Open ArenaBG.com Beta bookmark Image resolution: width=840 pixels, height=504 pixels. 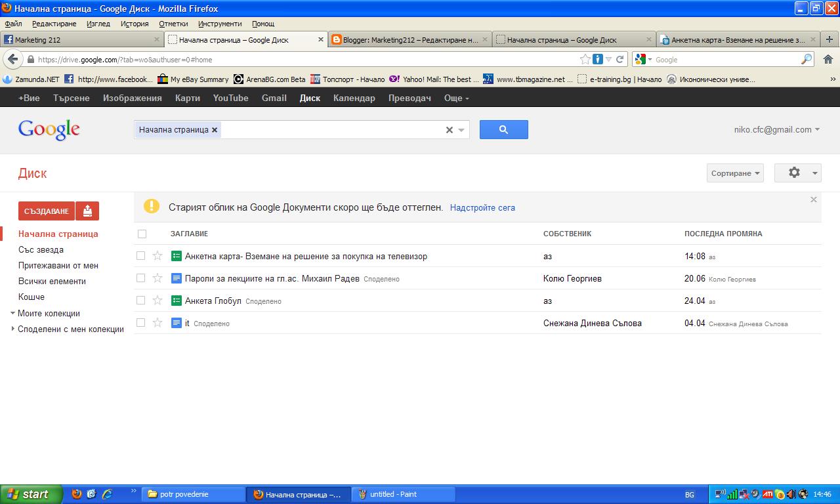tap(270, 79)
